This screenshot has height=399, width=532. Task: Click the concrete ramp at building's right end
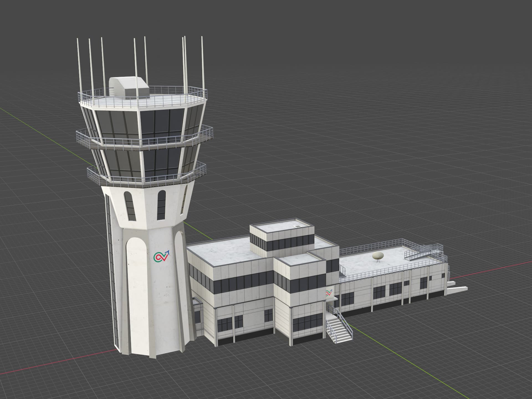[457, 290]
